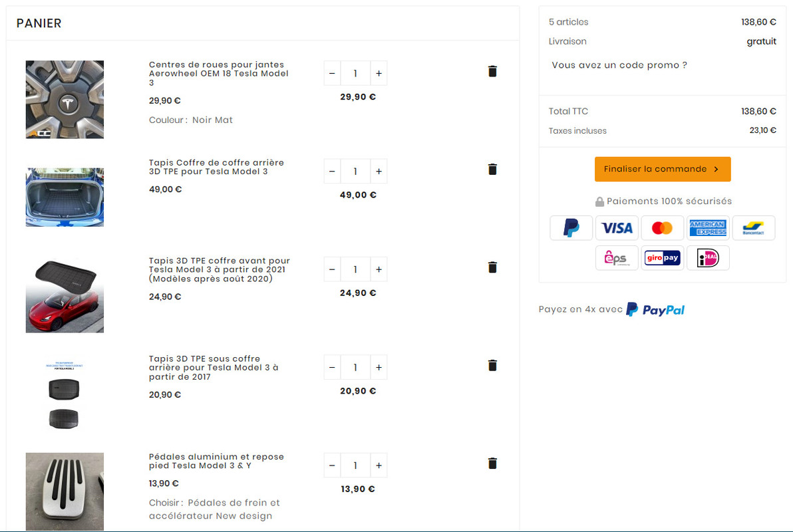Click Payez en 4x PayPal banner
The width and height of the screenshot is (793, 532).
(611, 309)
